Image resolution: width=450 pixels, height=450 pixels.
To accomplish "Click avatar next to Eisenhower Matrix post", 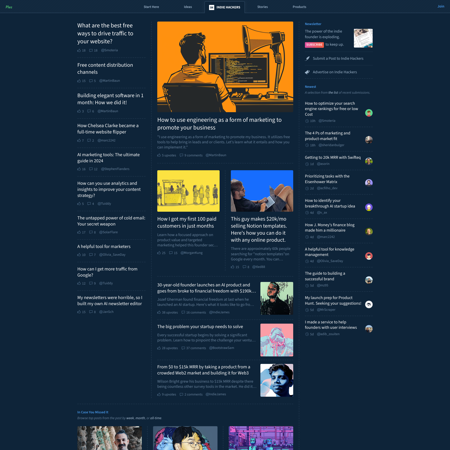I will click(369, 182).
